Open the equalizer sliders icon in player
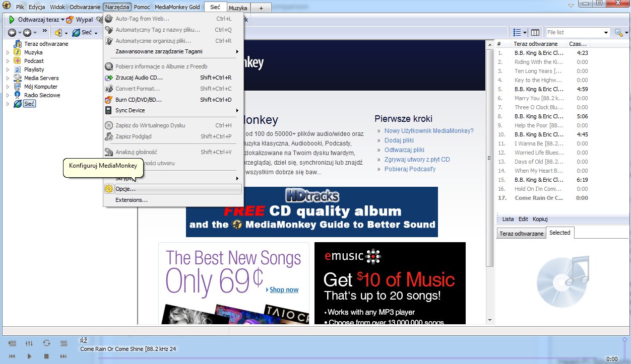The height and width of the screenshot is (364, 631). (x=29, y=343)
